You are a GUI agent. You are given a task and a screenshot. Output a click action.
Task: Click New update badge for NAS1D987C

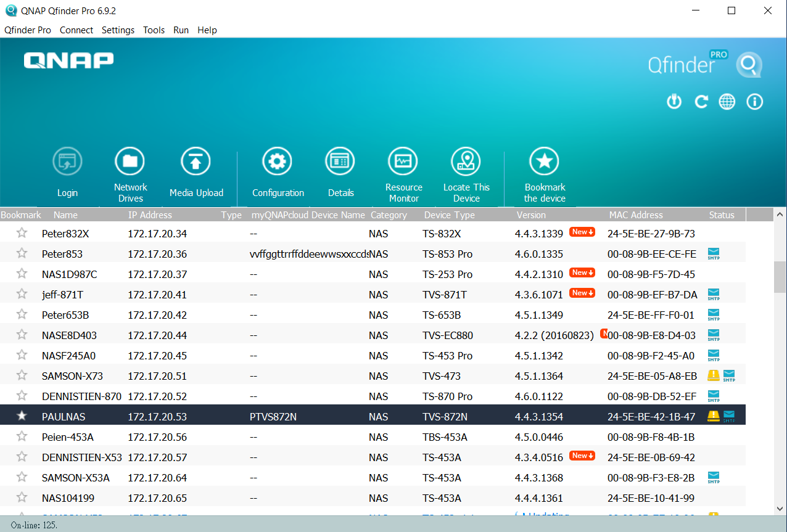coord(582,273)
